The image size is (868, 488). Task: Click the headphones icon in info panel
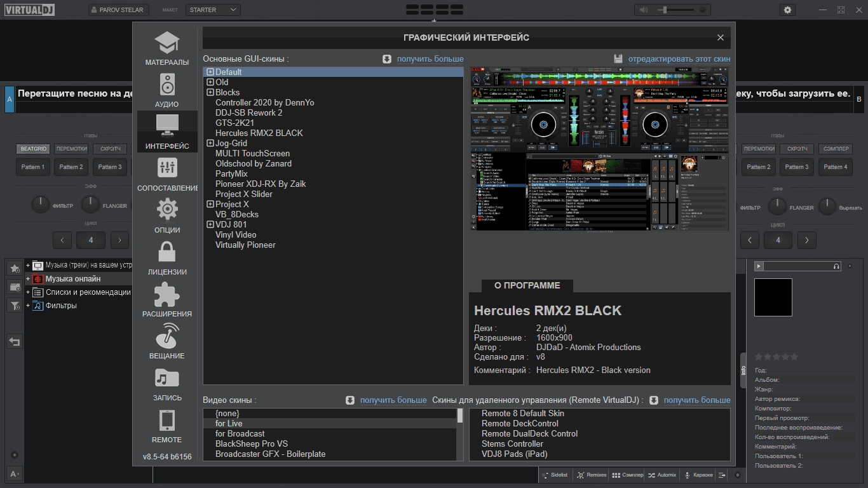(836, 266)
